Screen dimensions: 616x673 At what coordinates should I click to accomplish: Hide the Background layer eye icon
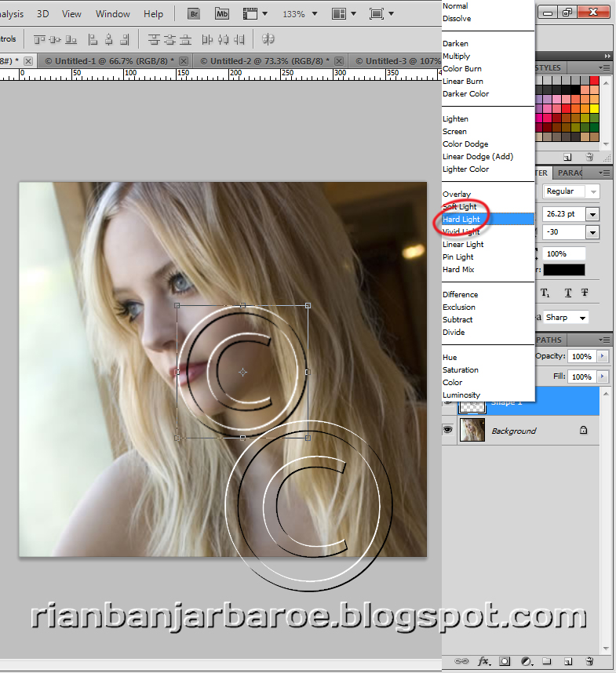(x=448, y=430)
